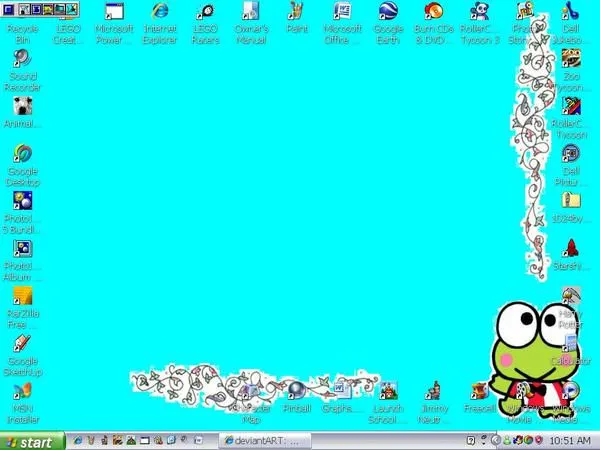The height and width of the screenshot is (450, 600).
Task: Open the Jimmy Neutron shortcut
Action: pos(434,391)
